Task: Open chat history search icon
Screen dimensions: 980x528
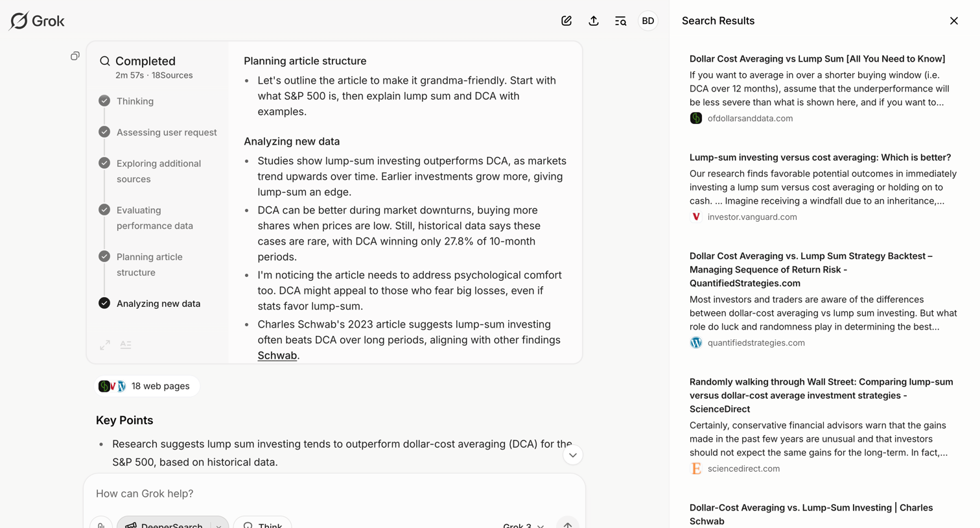Action: pos(621,21)
